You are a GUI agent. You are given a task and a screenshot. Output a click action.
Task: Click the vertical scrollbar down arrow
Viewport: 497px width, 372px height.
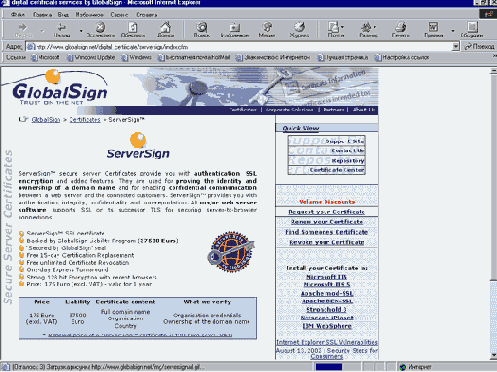[x=493, y=356]
